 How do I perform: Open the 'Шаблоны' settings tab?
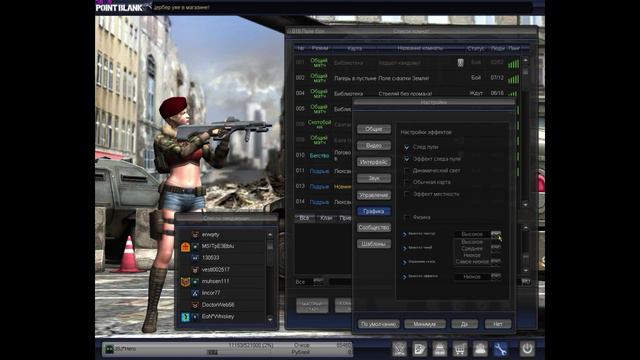pos(373,244)
